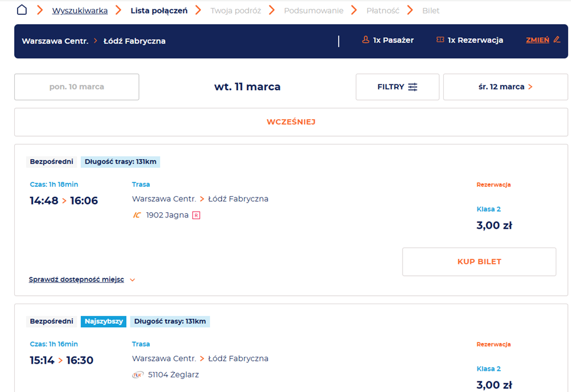571x392 pixels.
Task: Click Klasa 2 on the Żeglarz connection
Action: pos(489,368)
